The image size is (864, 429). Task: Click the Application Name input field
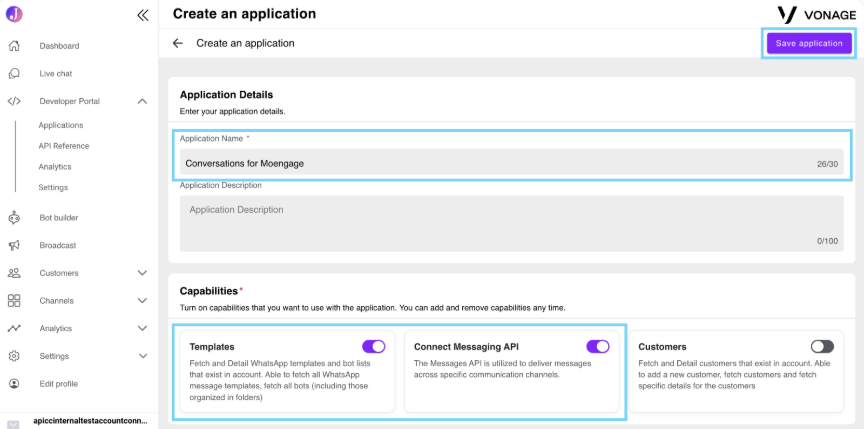tap(511, 163)
